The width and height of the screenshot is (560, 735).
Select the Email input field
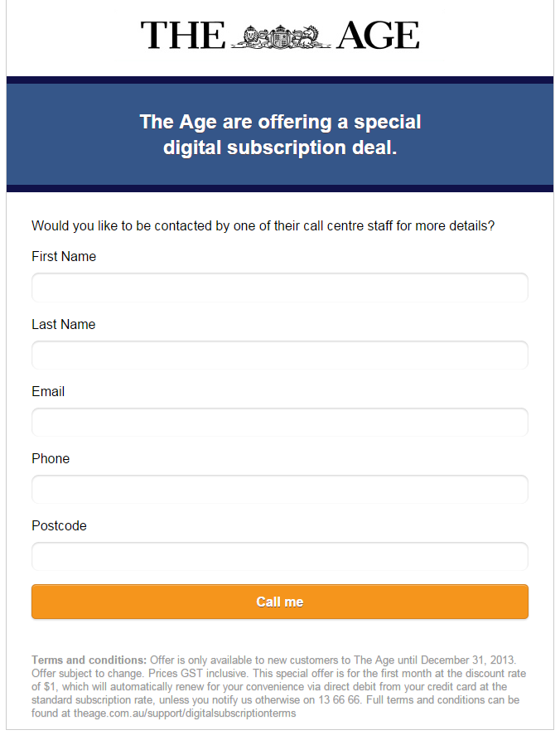tap(280, 422)
